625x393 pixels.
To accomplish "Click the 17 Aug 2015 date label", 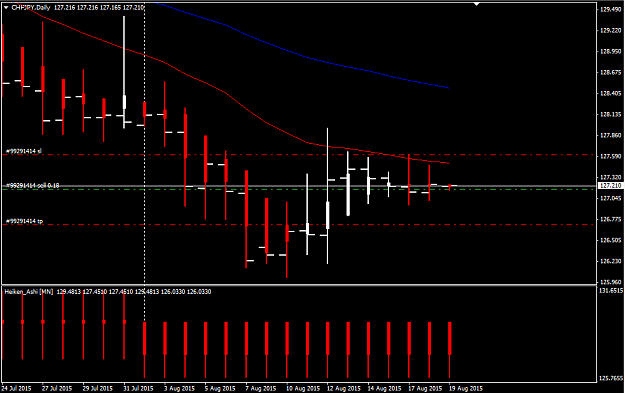I will click(x=425, y=388).
